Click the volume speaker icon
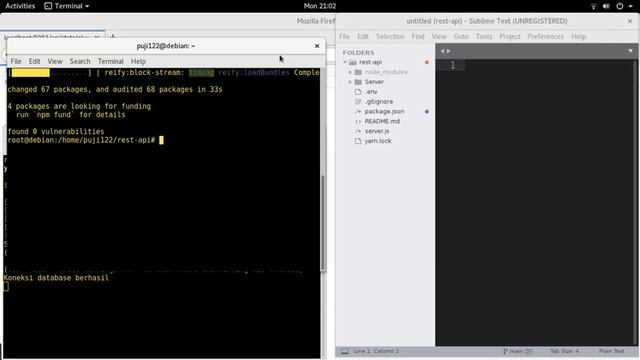Viewport: 640px width, 360px height. click(x=606, y=6)
